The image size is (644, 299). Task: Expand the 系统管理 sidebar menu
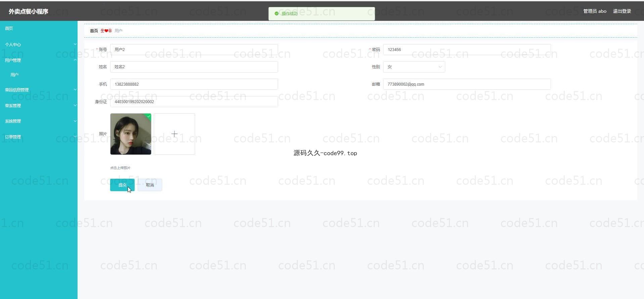(39, 121)
